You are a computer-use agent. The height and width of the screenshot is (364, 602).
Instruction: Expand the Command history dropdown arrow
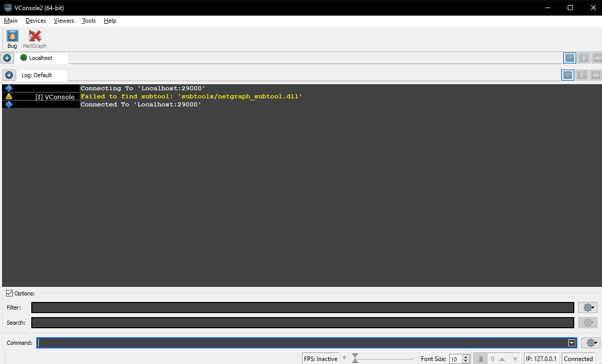572,343
